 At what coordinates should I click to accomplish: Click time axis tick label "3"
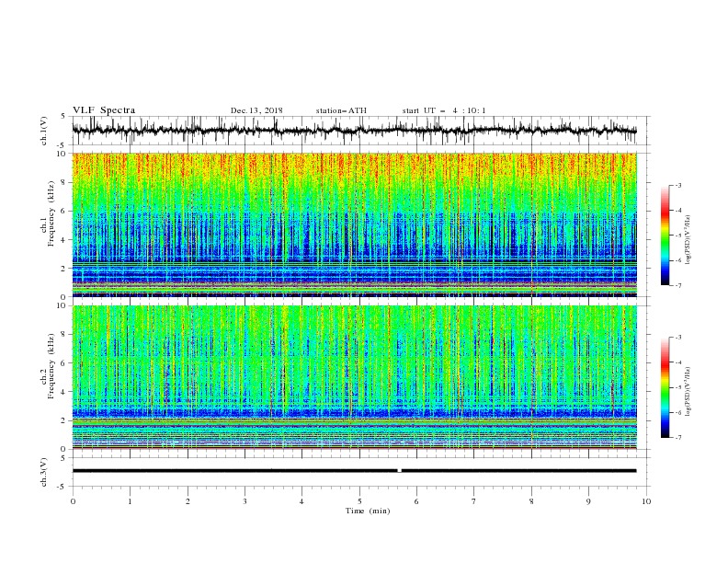coord(245,501)
